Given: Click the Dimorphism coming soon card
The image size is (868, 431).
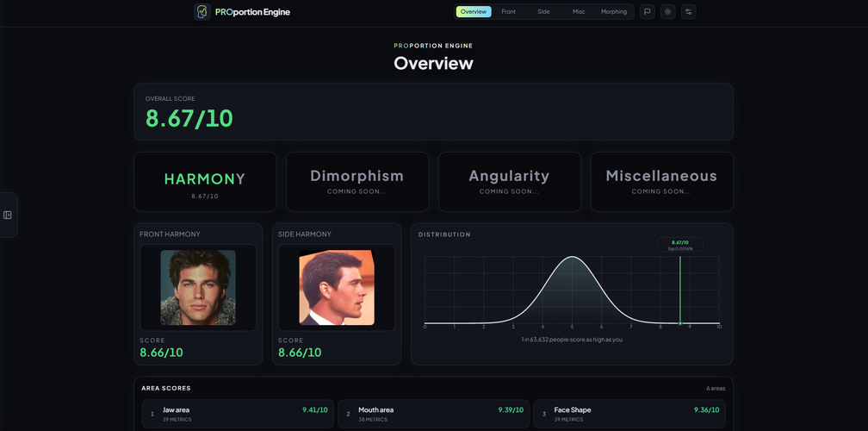Looking at the screenshot, I should click(x=357, y=182).
